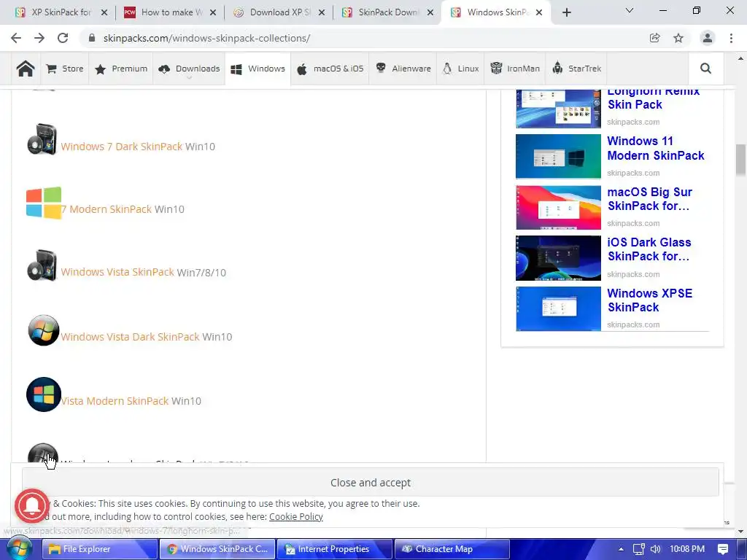Click the red notification bell button
747x560 pixels.
[32, 506]
